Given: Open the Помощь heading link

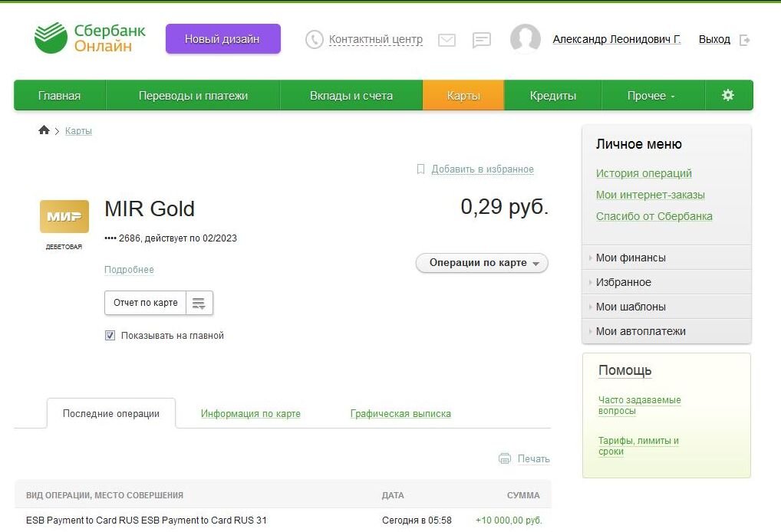Looking at the screenshot, I should click(x=624, y=370).
